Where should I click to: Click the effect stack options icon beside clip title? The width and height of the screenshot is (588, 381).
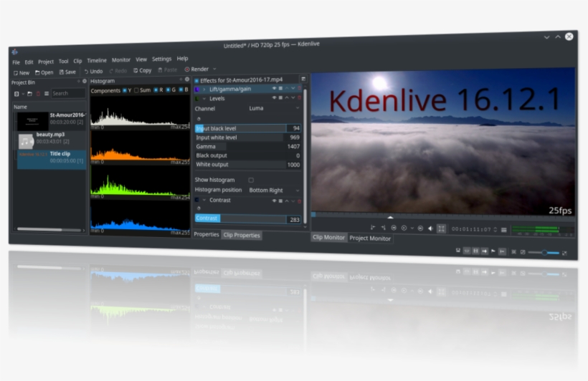(x=303, y=79)
